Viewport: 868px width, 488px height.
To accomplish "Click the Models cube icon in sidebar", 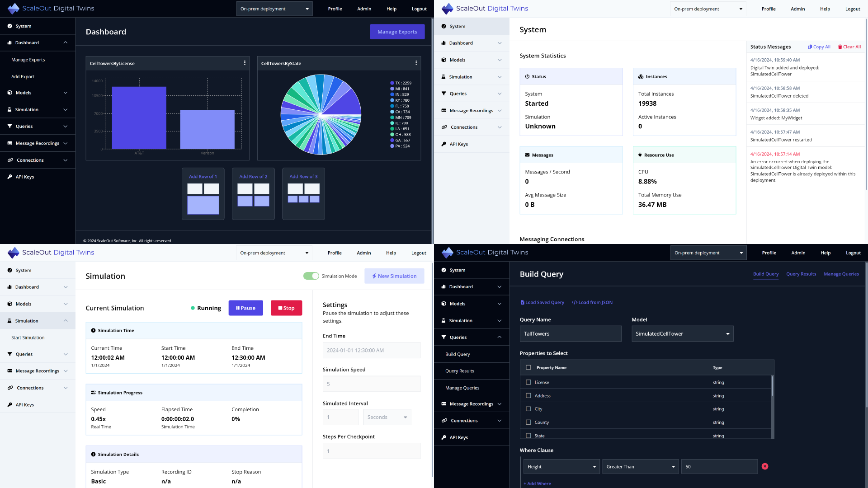I will coord(9,93).
